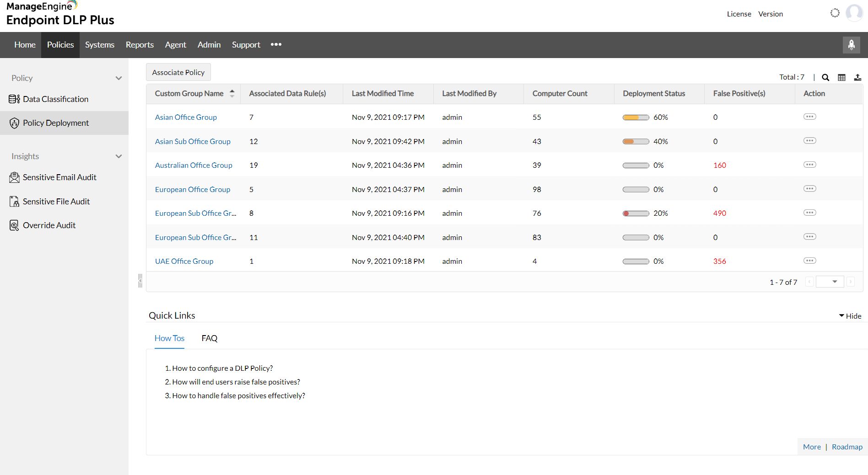Image resolution: width=868 pixels, height=475 pixels.
Task: Open the Asian Sub Office Group link
Action: tap(193, 141)
